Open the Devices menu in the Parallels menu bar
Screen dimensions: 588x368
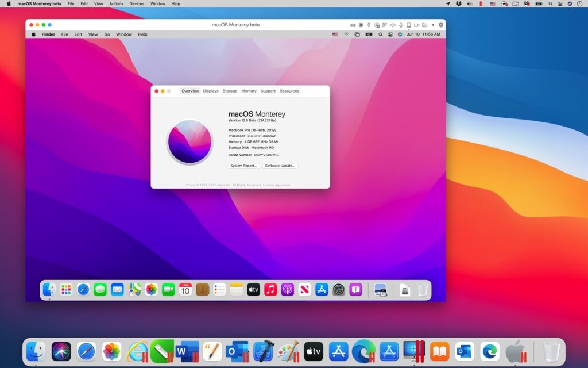(137, 4)
